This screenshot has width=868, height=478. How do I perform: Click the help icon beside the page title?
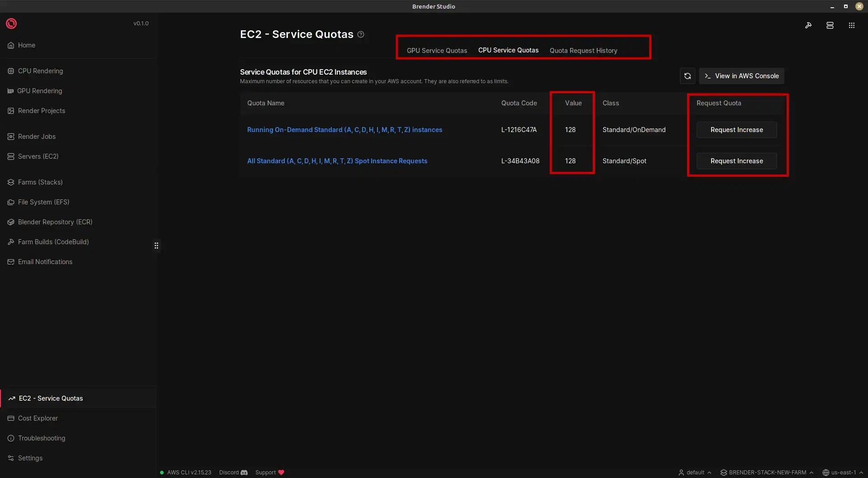[x=361, y=34]
